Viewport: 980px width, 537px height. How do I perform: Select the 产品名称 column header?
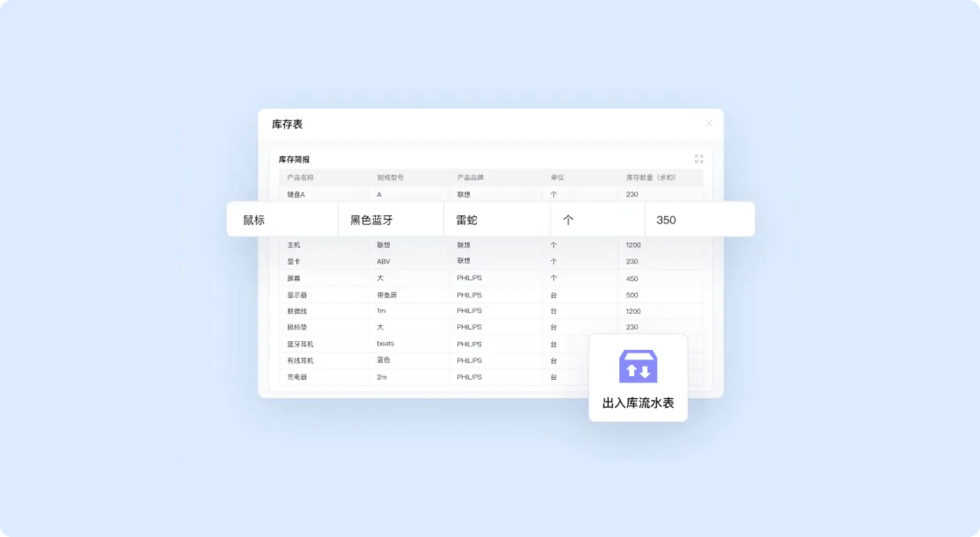click(300, 178)
